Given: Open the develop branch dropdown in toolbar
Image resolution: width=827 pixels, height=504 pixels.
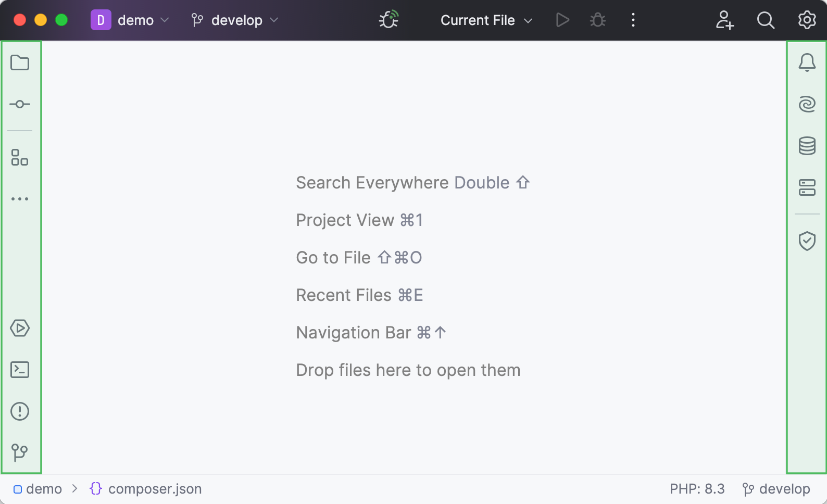Looking at the screenshot, I should coord(235,20).
